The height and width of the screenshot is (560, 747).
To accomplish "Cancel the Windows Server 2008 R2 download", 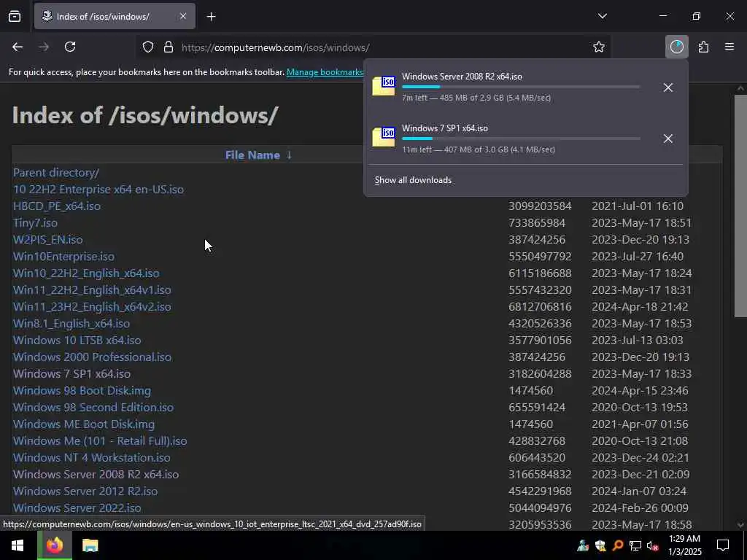I will coord(668,87).
